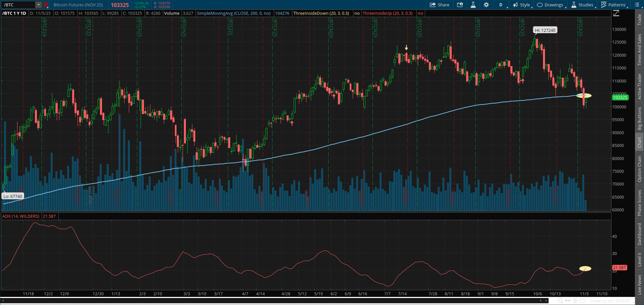
Task: Click the O: 101575 open value
Action: coord(66,13)
